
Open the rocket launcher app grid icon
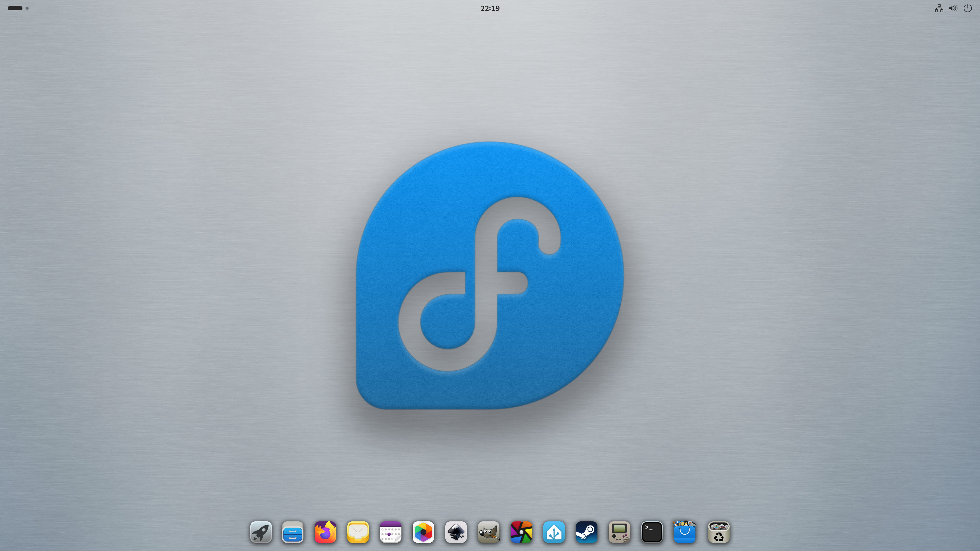coord(261,532)
